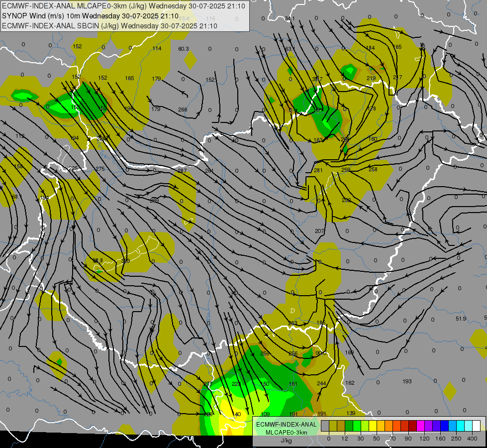The height and width of the screenshot is (448, 487).
Task: Click the map value '139'
Action: (351, 413)
